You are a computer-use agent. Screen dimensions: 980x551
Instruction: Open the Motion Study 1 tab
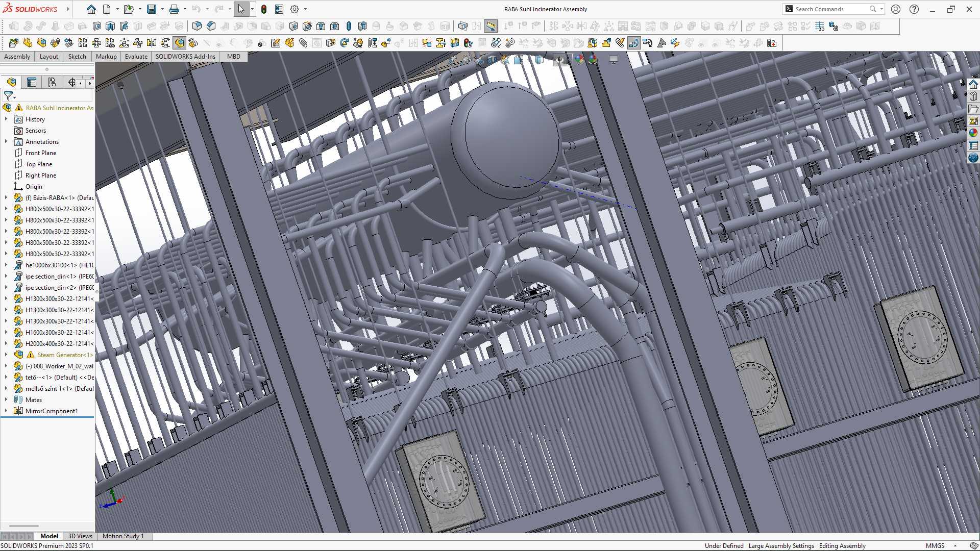pyautogui.click(x=123, y=536)
